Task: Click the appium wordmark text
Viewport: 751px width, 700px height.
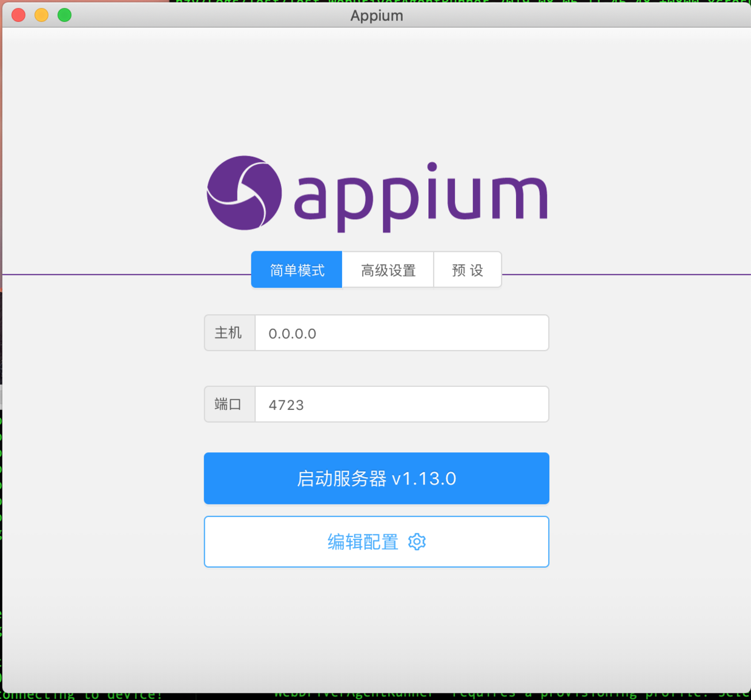Action: click(421, 197)
